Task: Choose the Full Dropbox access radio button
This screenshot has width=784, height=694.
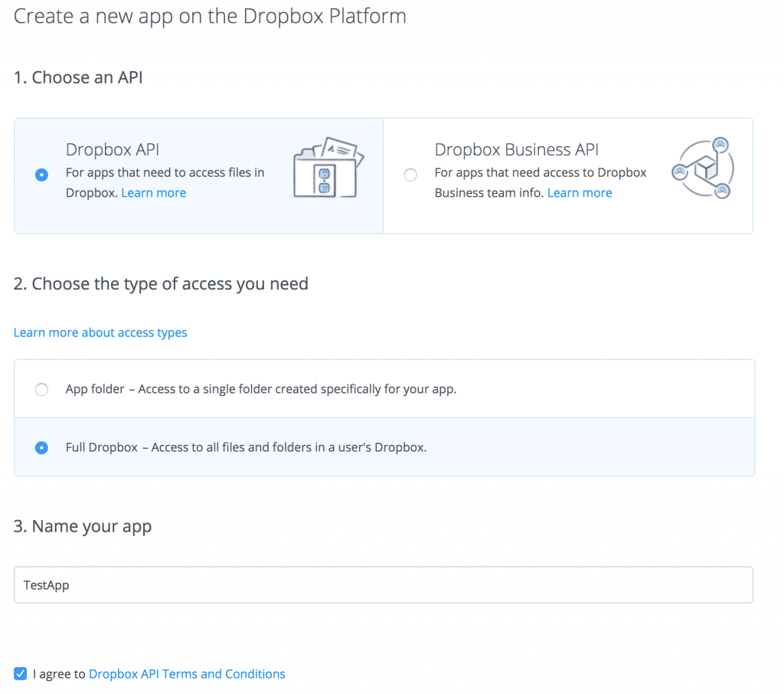Action: tap(41, 447)
